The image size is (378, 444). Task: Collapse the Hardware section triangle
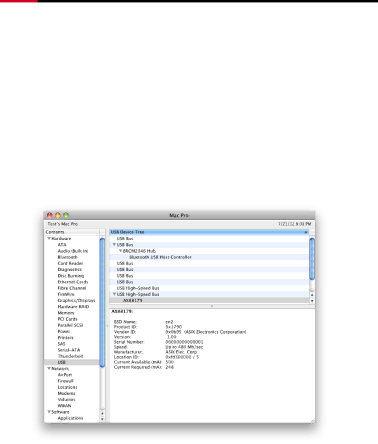click(49, 239)
